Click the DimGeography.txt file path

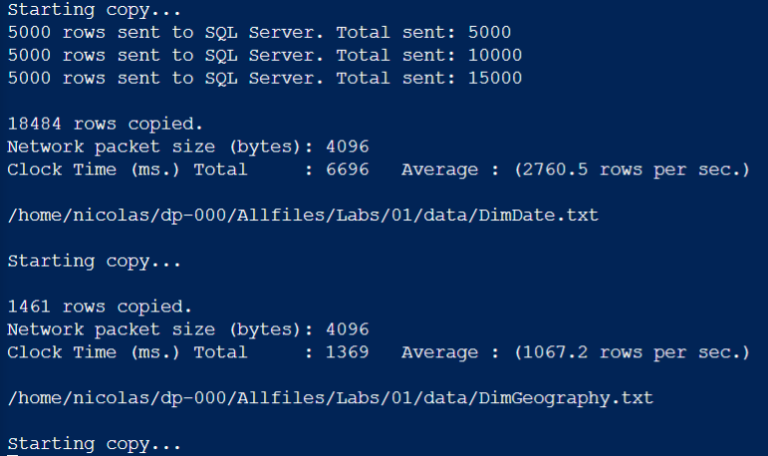coord(329,398)
